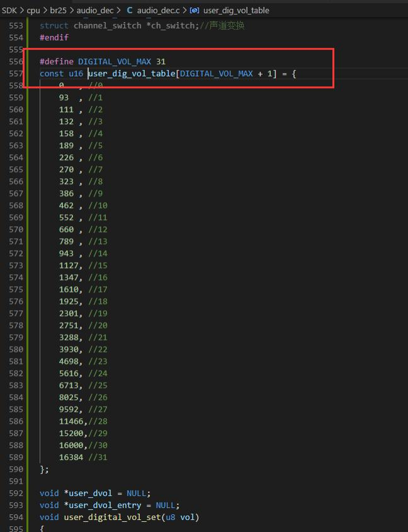Click the table value 189
Screen dimensions: 408x532
[x=66, y=146]
